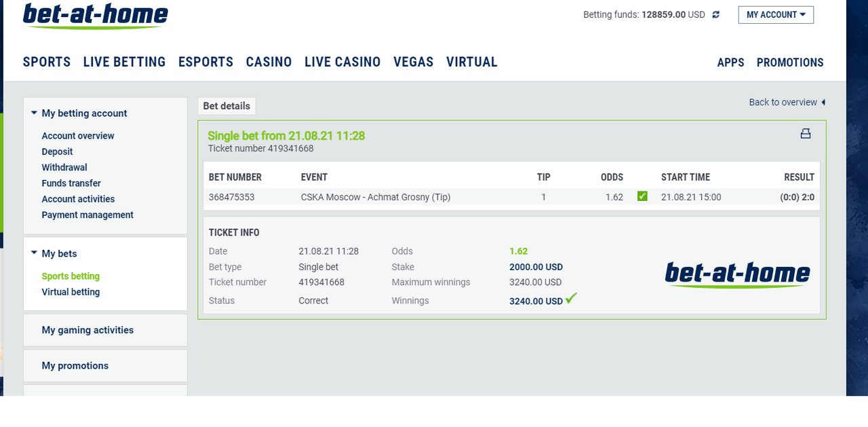Open the APPS page
868x427 pixels.
click(730, 62)
